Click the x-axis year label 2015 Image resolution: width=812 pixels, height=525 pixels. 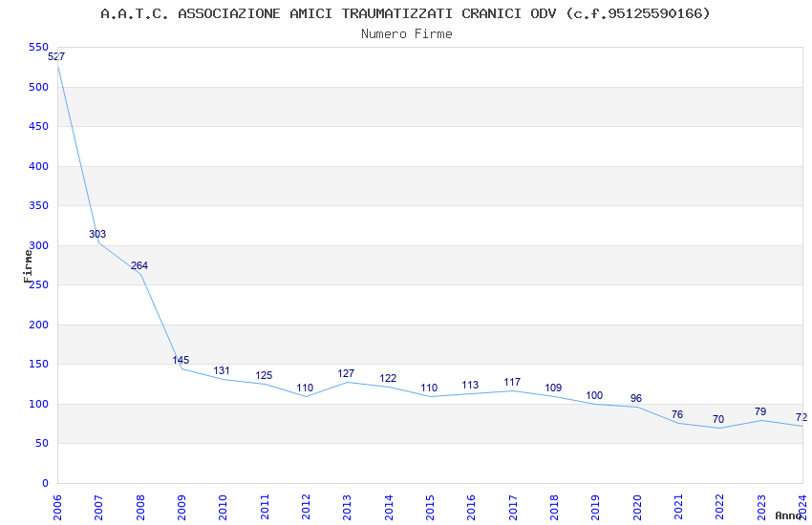[x=430, y=507]
